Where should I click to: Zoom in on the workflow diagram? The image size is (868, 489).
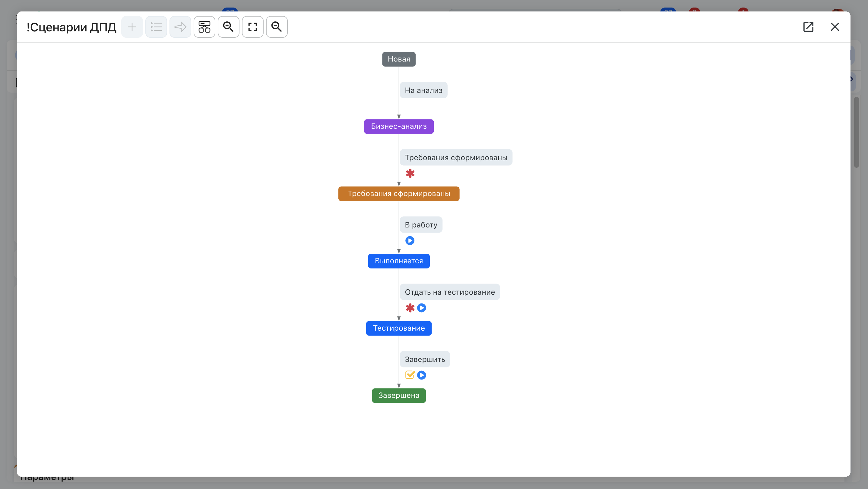point(228,27)
